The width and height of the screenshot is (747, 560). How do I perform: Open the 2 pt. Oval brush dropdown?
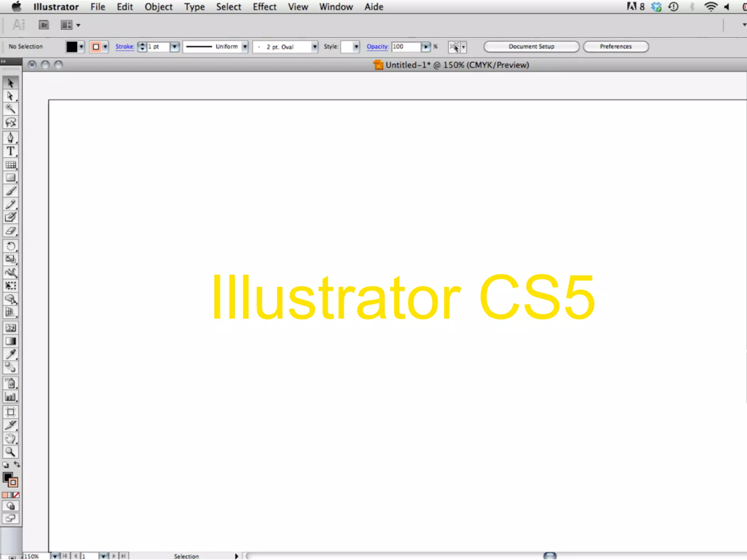coord(314,47)
